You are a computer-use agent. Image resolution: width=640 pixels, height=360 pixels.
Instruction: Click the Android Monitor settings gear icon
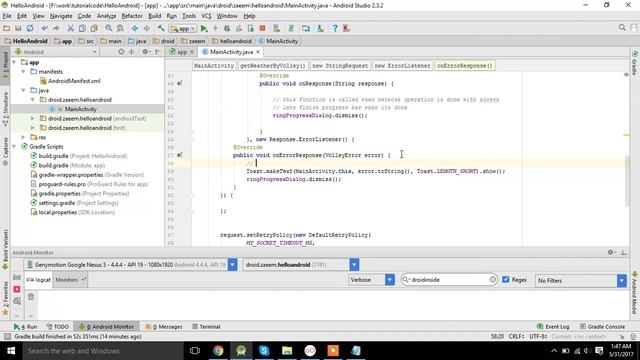(611, 253)
